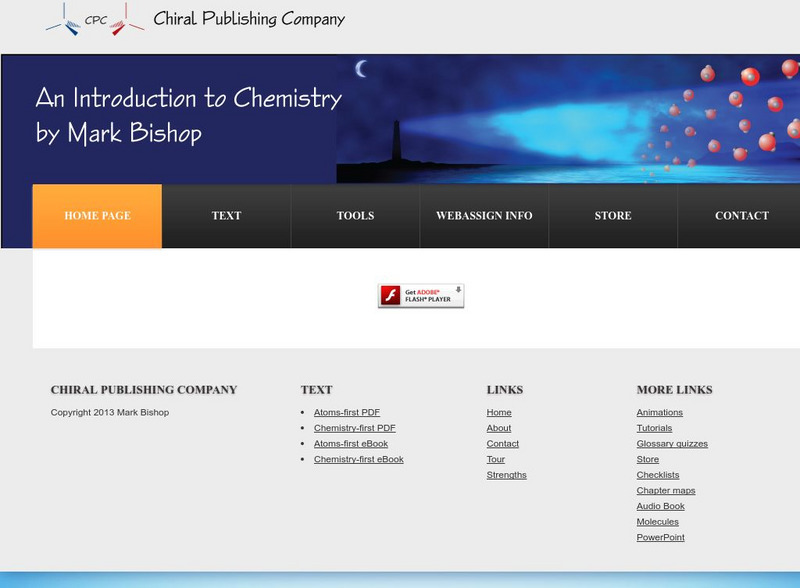Viewport: 800px width, 588px height.
Task: Click the Get Adobe Flash Player badge
Action: (x=422, y=296)
